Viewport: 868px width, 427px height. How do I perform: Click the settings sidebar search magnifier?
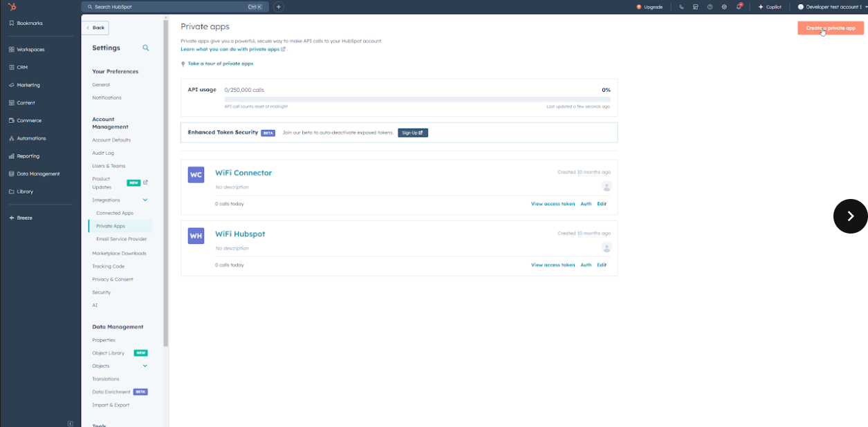click(x=145, y=48)
